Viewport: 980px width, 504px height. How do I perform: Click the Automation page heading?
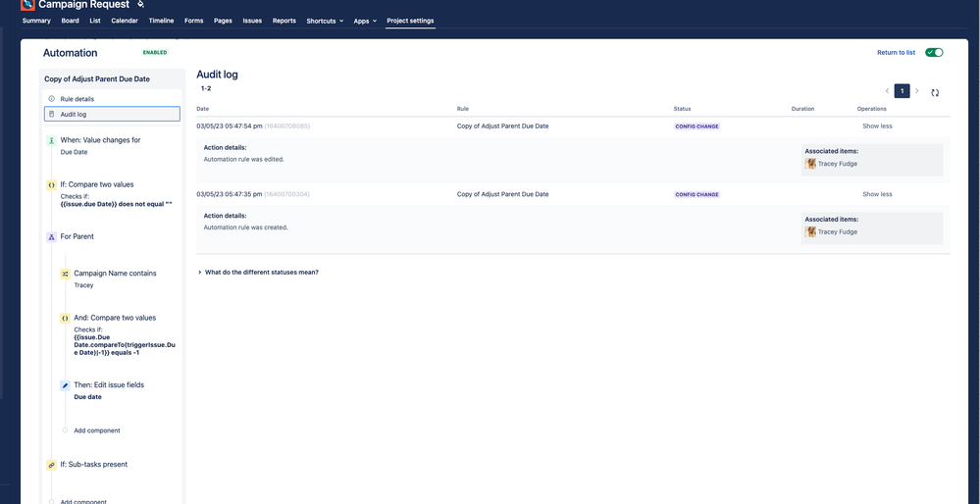[x=70, y=53]
